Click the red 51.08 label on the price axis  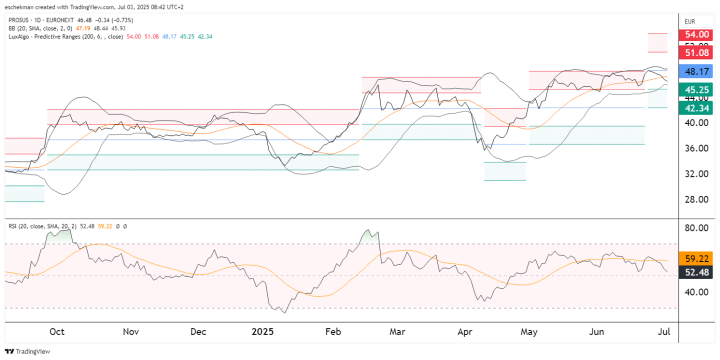pos(696,52)
